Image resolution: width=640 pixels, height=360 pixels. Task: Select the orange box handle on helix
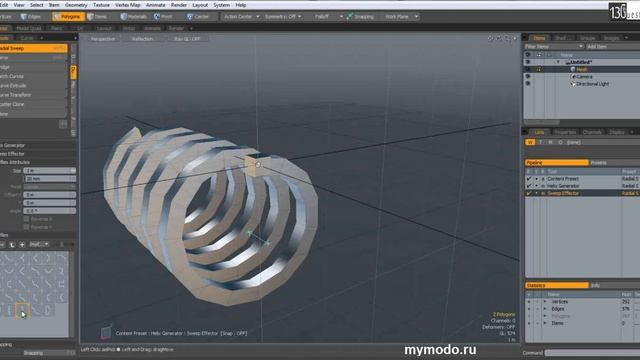pos(257,164)
